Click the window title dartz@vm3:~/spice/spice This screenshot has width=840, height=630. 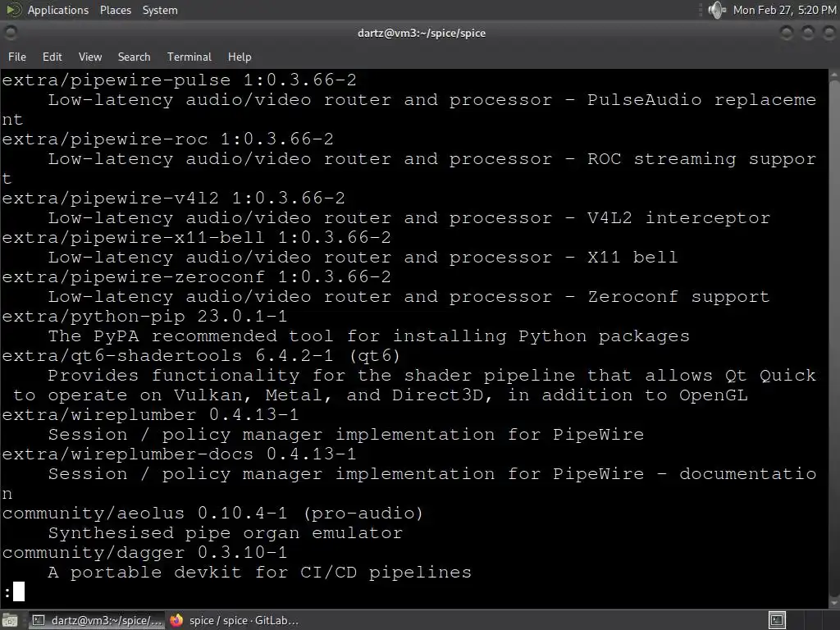422,33
